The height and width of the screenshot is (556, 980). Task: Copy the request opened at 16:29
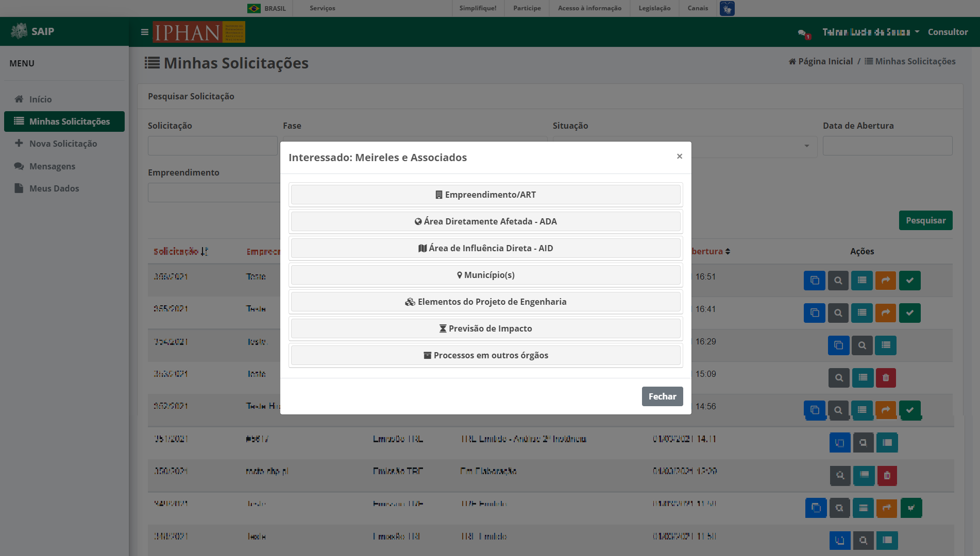point(838,345)
